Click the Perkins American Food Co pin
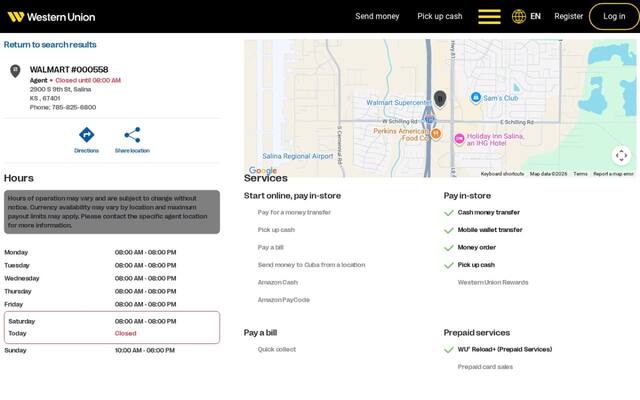Screen dimensions: 640x400 click(436, 134)
